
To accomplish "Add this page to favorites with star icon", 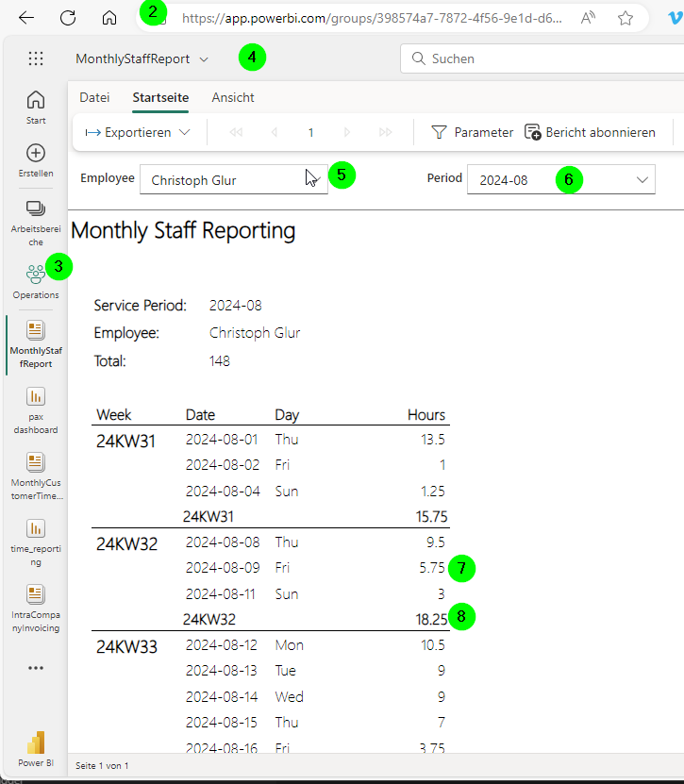I will [x=625, y=19].
